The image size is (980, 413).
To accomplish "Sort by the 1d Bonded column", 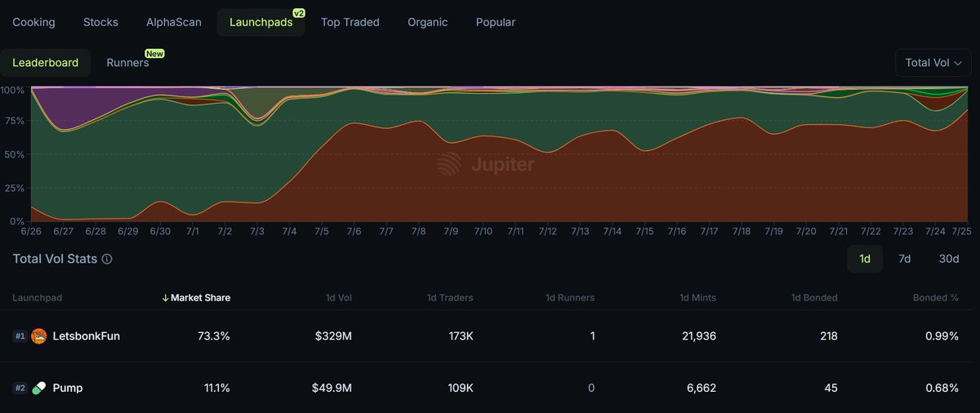I will [x=814, y=298].
